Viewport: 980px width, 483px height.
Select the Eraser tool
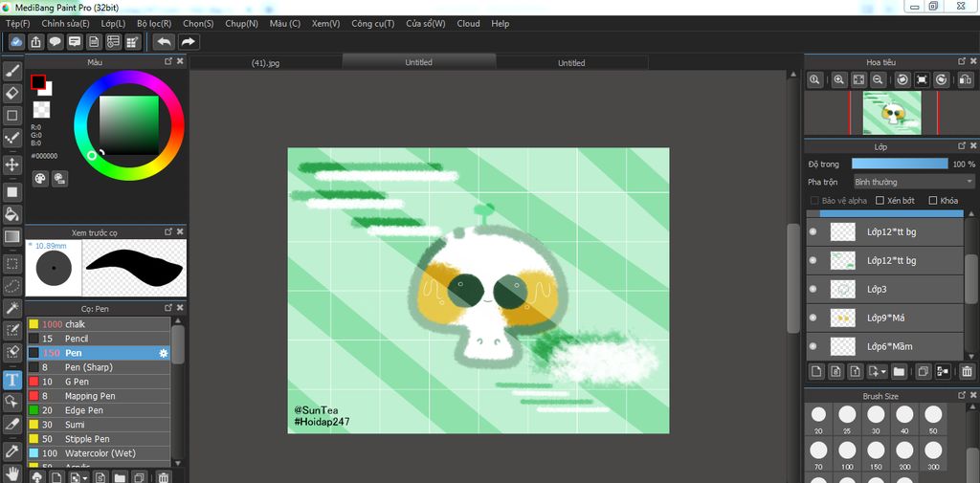coord(11,94)
